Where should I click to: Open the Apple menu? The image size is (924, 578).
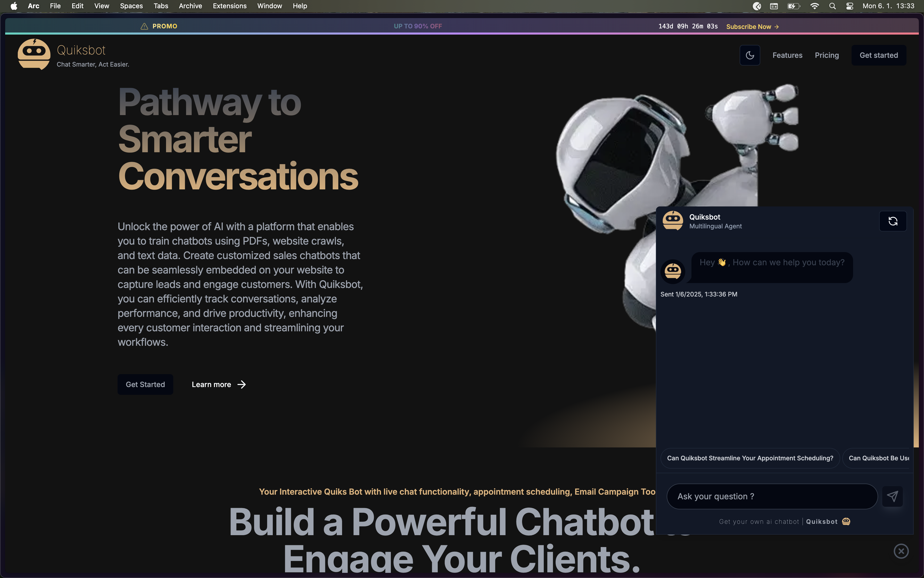point(14,6)
